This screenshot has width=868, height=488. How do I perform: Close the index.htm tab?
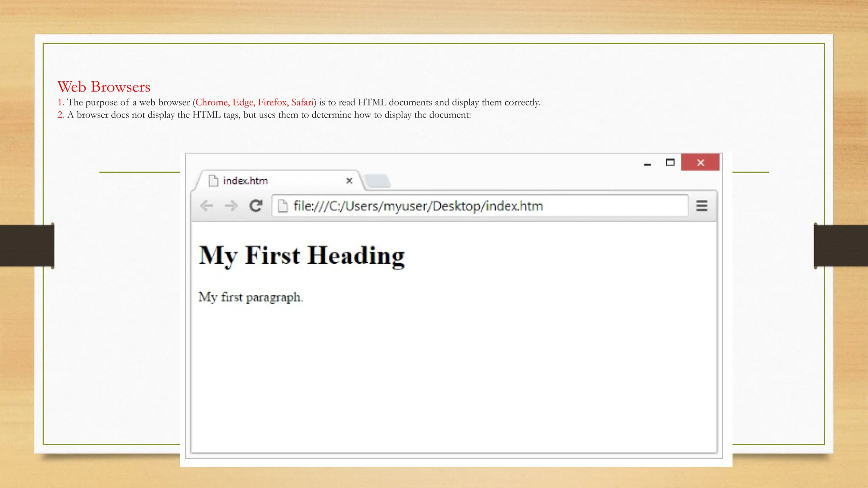(x=349, y=181)
